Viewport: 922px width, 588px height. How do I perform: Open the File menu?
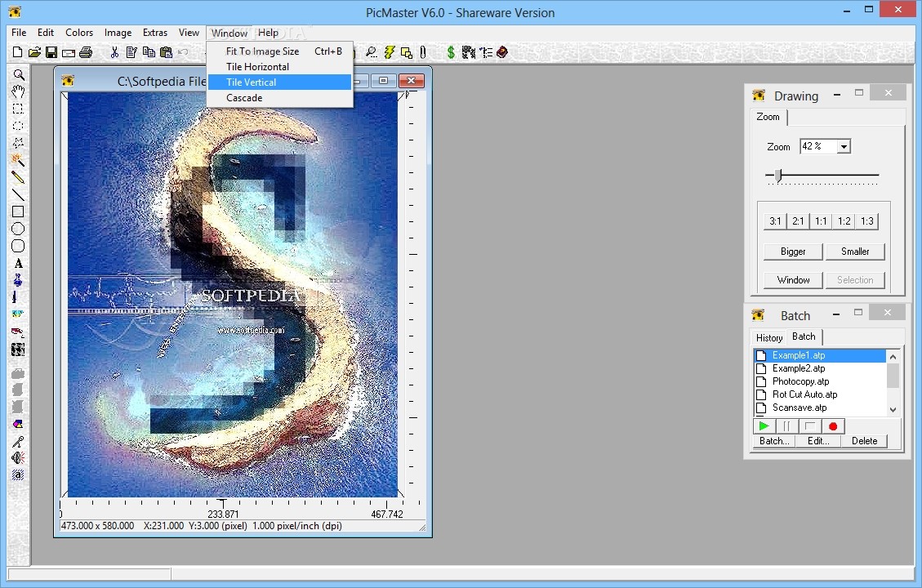click(x=19, y=33)
